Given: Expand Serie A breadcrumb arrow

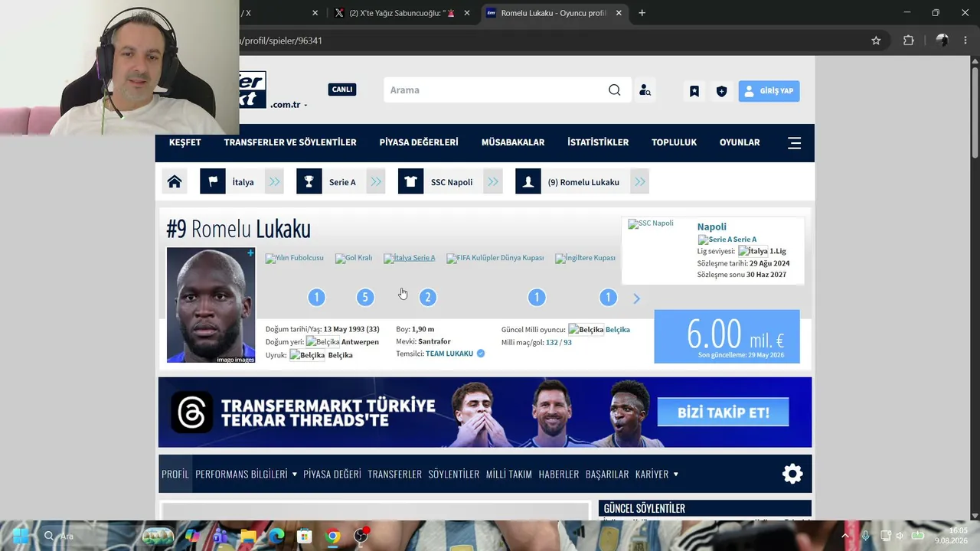Looking at the screenshot, I should 376,182.
